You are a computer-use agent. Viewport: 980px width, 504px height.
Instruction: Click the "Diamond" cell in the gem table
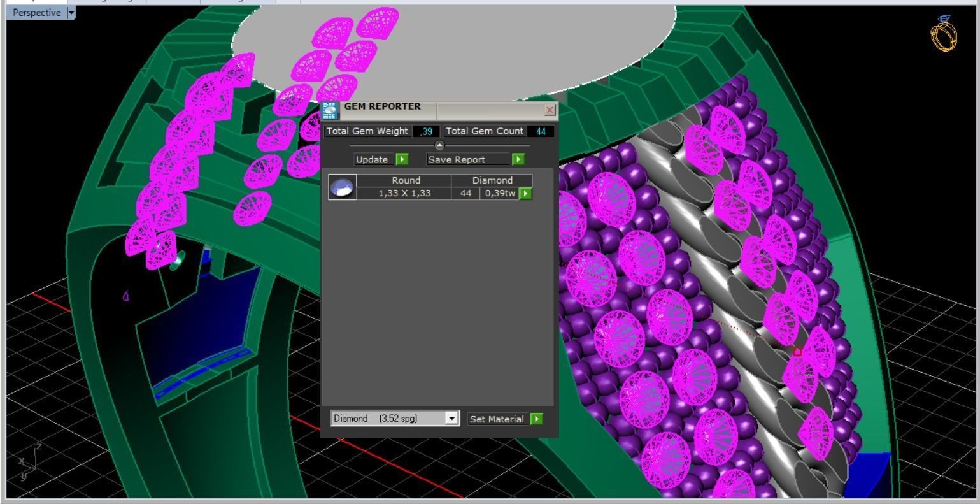pyautogui.click(x=492, y=180)
